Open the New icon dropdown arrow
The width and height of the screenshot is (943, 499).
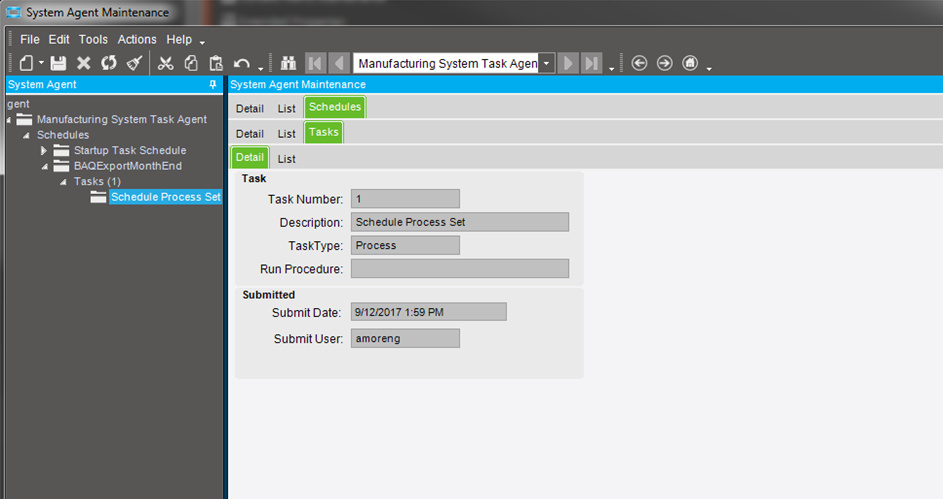tap(41, 63)
